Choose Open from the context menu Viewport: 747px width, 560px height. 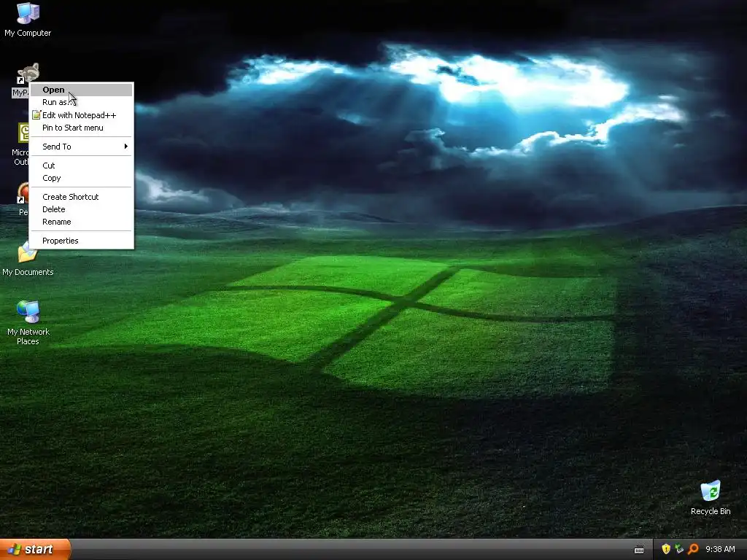(x=82, y=90)
